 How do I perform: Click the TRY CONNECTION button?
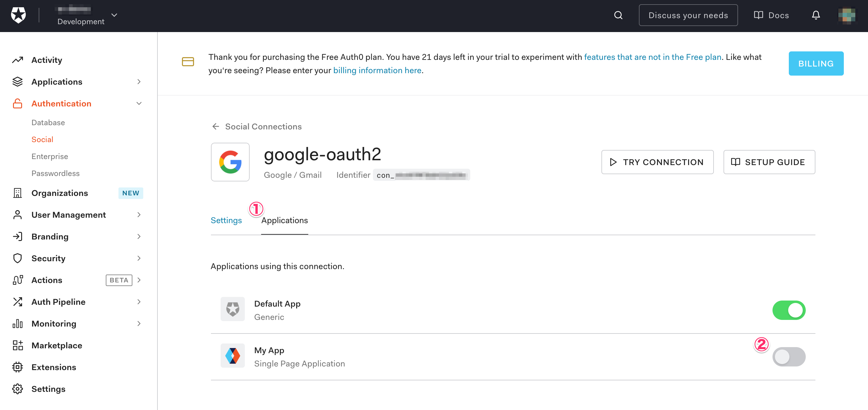pyautogui.click(x=657, y=162)
